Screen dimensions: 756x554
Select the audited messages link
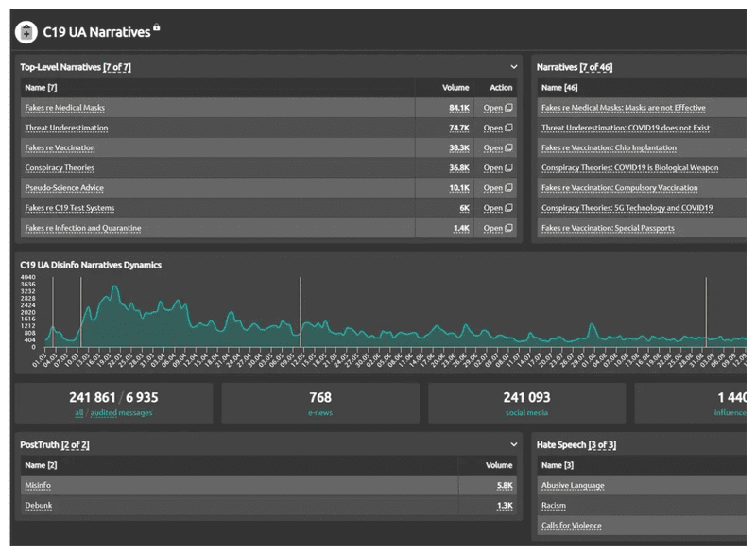click(x=119, y=413)
